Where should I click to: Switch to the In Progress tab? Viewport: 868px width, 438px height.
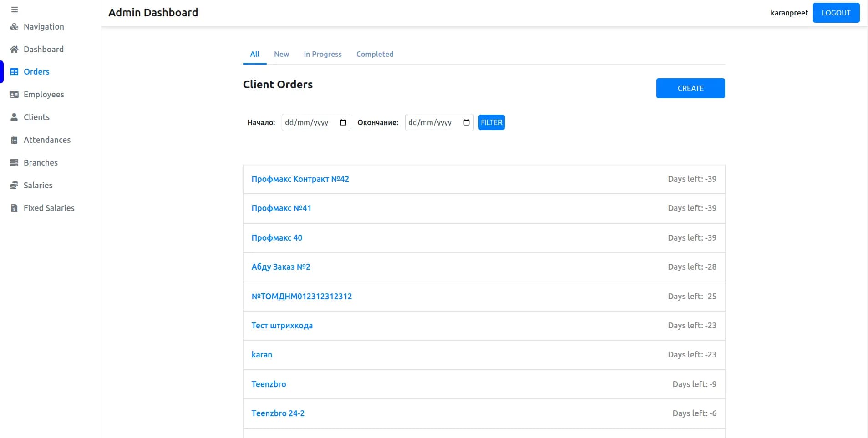(323, 54)
